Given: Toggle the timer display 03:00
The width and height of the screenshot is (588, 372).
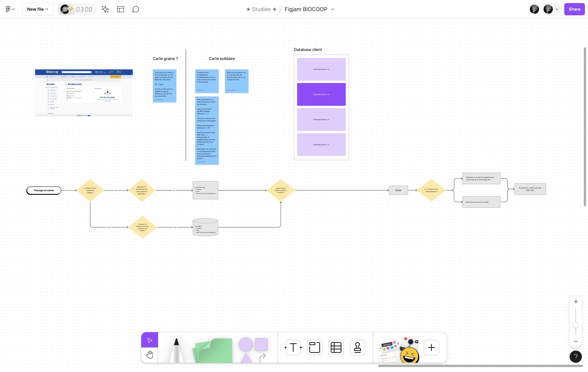Looking at the screenshot, I should point(84,9).
